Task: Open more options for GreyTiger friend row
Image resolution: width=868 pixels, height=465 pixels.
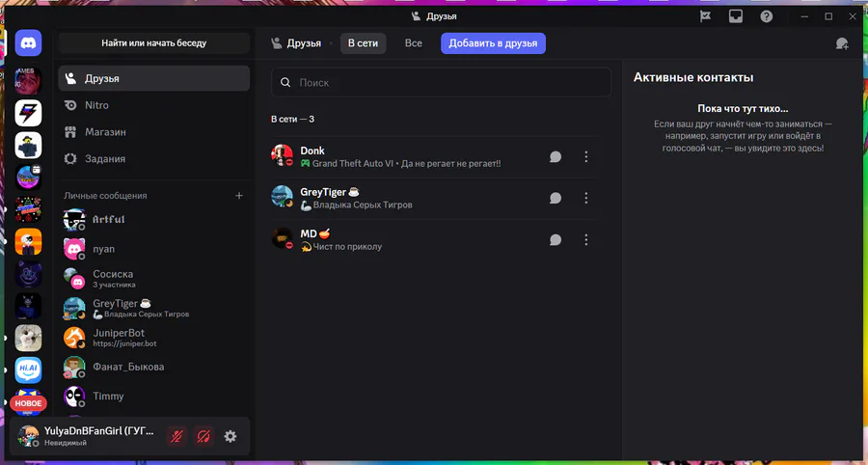Action: tap(585, 198)
